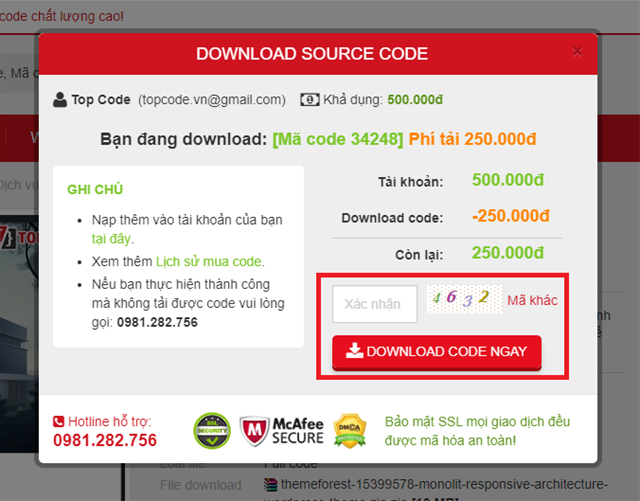Click the Còn lại amount 250.000đ
This screenshot has width=640, height=501.
pyautogui.click(x=508, y=253)
